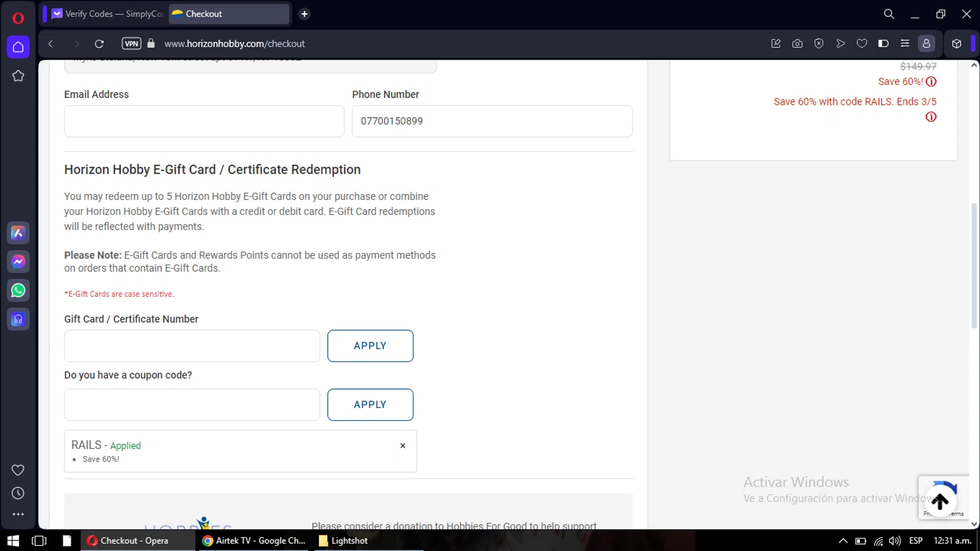
Task: Open the Easy Setup menu icon
Action: 905,44
